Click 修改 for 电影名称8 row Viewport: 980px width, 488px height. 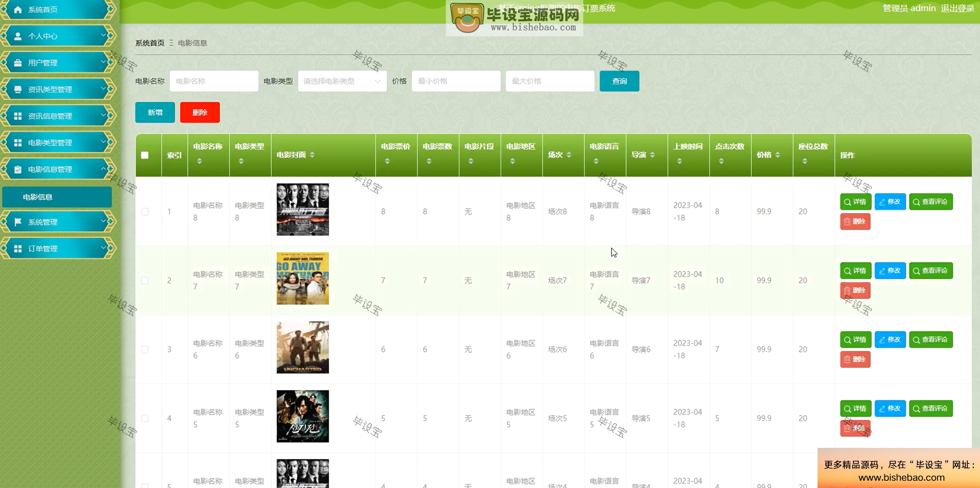pos(890,202)
